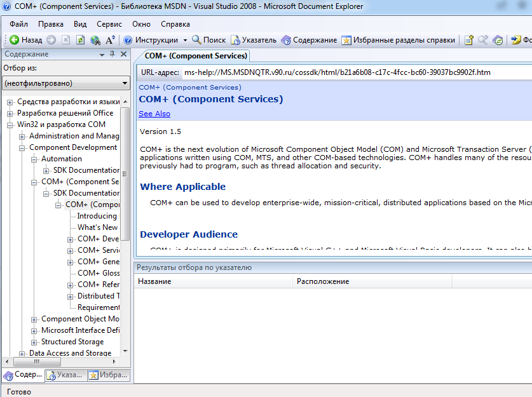The height and width of the screenshot is (397, 532).
Task: Select COM+ Glossary tree item
Action: [99, 273]
